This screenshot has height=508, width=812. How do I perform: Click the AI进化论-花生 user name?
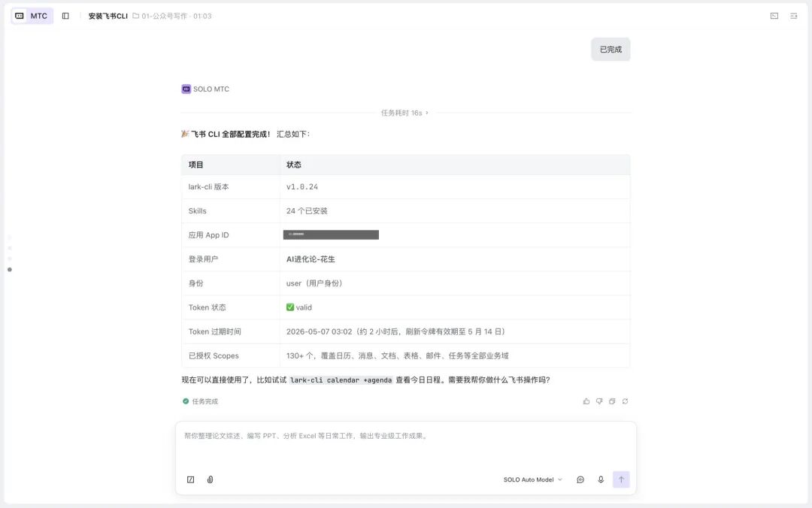pos(311,259)
